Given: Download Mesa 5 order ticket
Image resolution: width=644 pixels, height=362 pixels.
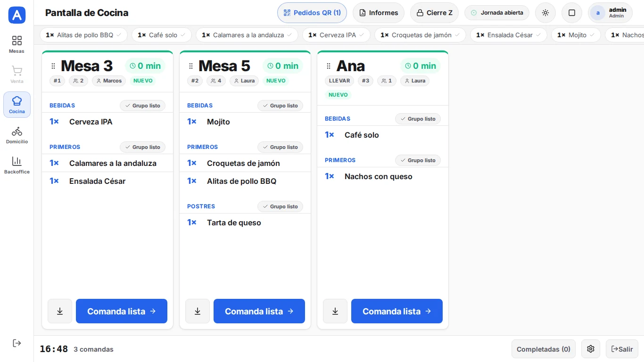Looking at the screenshot, I should click(198, 311).
